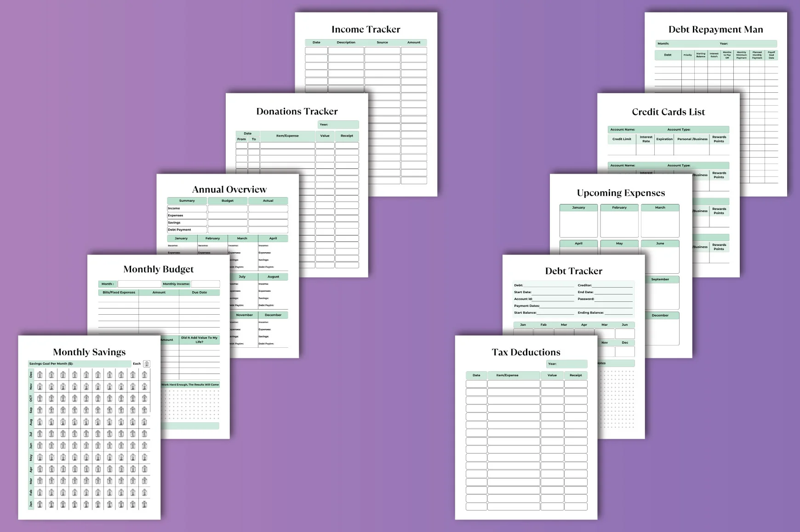Click the Credit Limit column in Credit Cards
The width and height of the screenshot is (800, 532).
(x=622, y=139)
